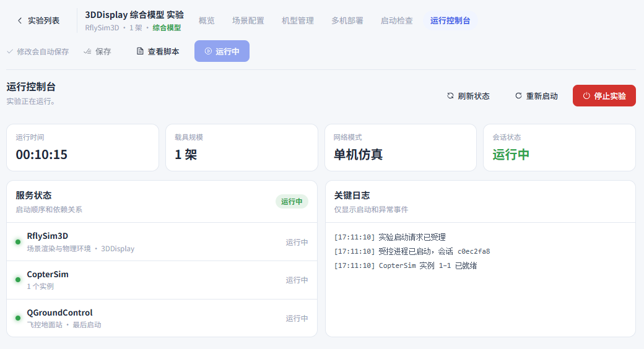Click the blue 运行中 button
The width and height of the screenshot is (644, 349).
pos(222,51)
